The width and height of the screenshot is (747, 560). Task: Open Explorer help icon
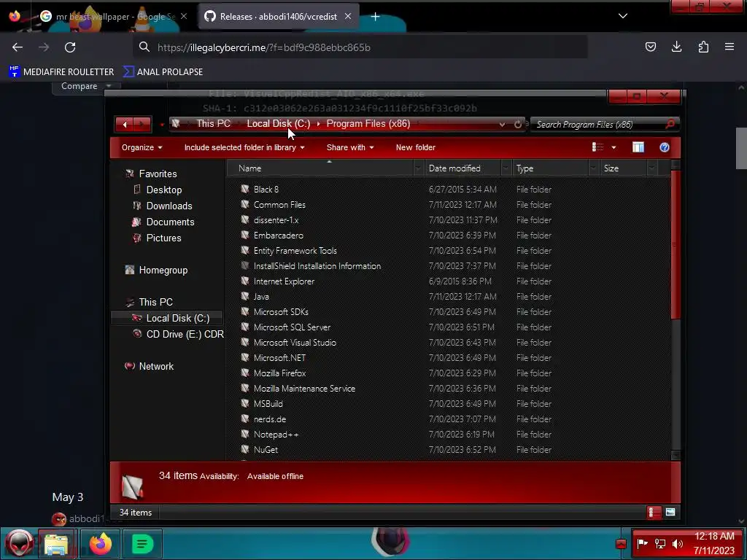665,147
